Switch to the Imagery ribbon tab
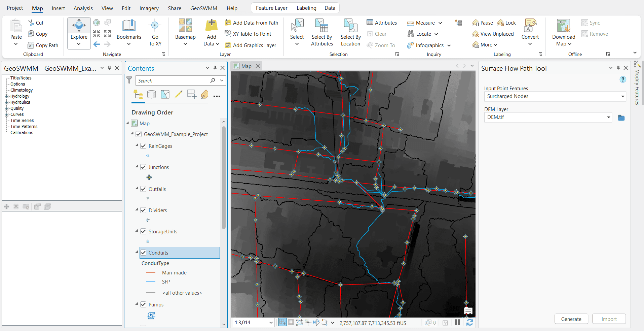This screenshot has width=644, height=331. coord(149,8)
